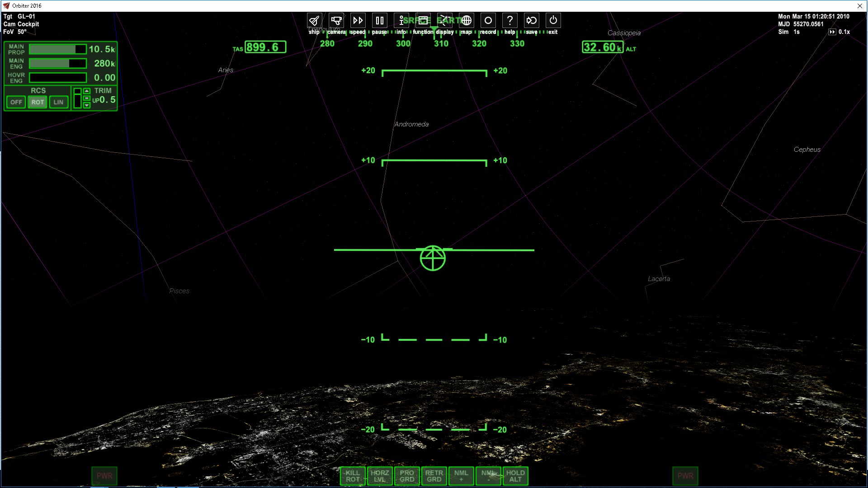Click the circular velocity vector marker on HUD
868x488 pixels.
[433, 258]
